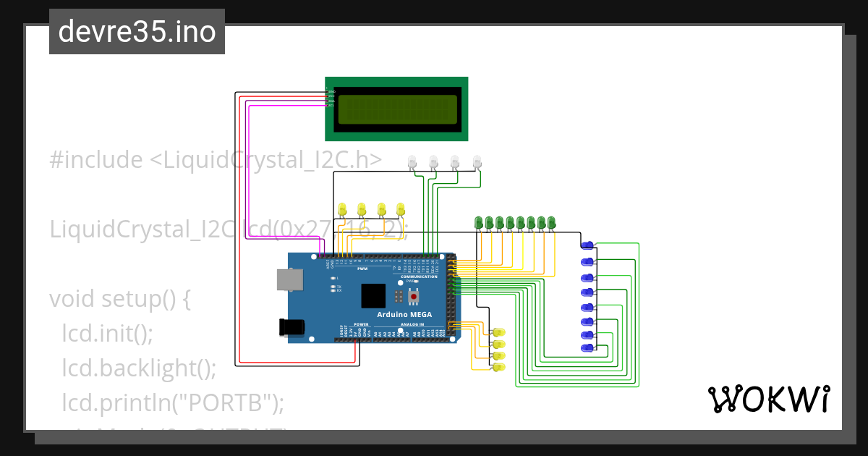Select the Arduino MEGA board

pos(405,314)
